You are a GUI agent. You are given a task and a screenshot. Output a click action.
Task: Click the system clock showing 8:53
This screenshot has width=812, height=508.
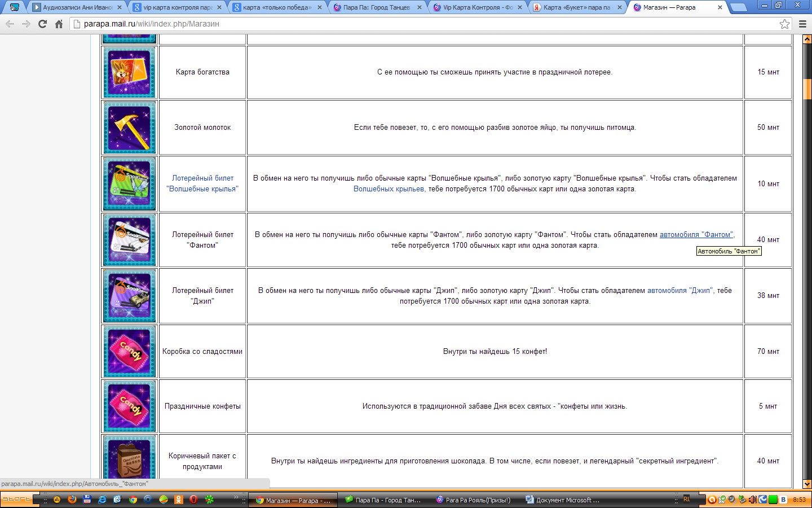tap(799, 500)
